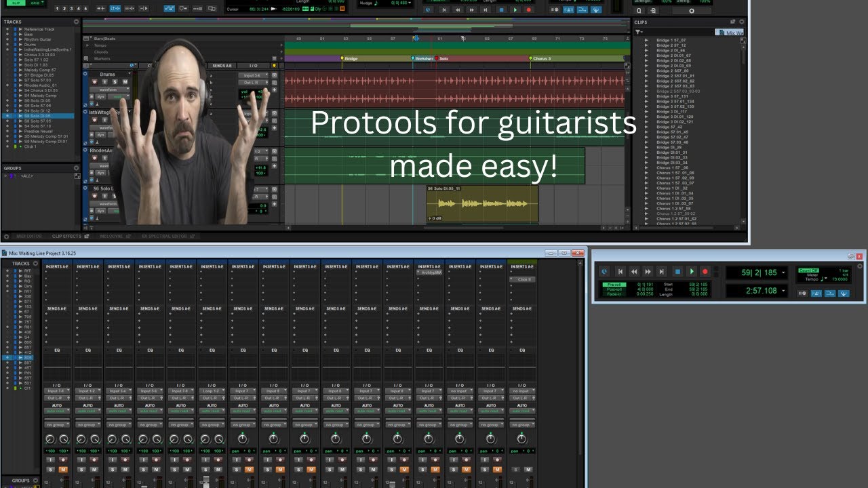Click Rewind in the Transport window
Viewport: 868px width, 488px height.
pos(634,272)
